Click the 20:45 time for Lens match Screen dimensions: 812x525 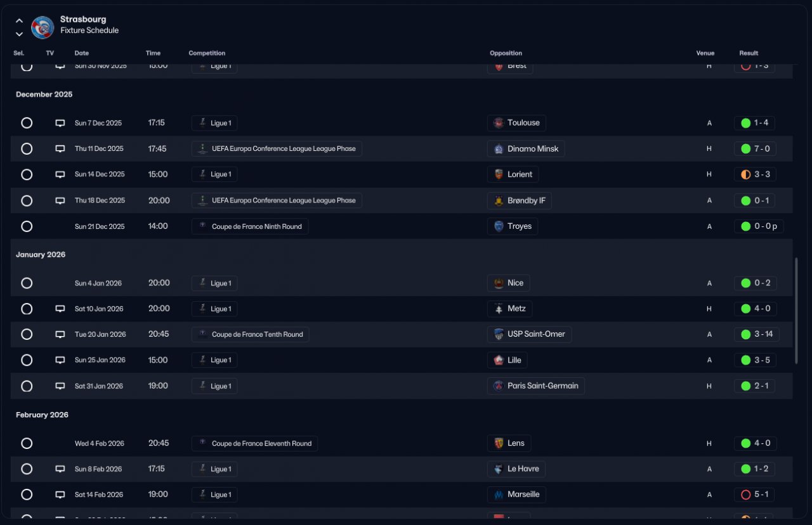coord(159,443)
